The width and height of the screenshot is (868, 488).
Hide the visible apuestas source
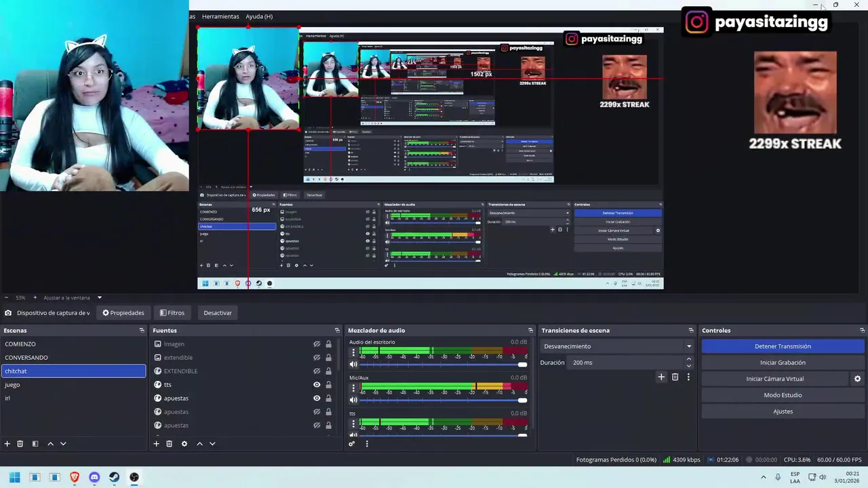pos(317,399)
